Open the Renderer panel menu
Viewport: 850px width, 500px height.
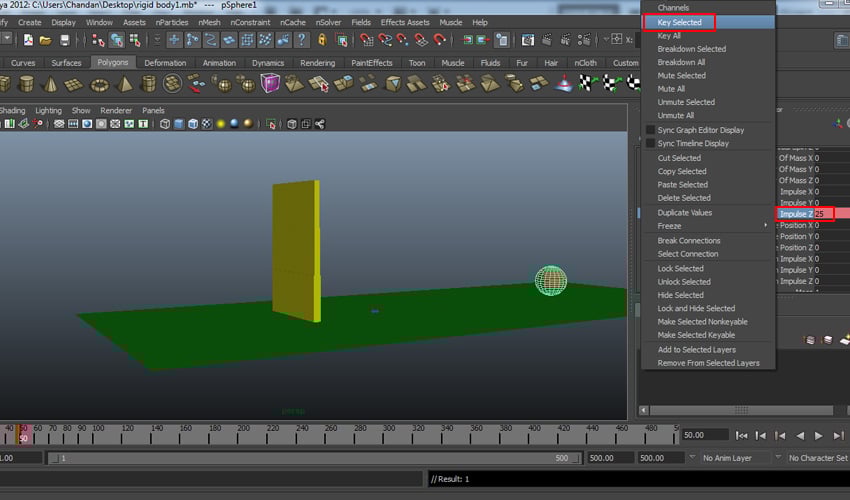pos(116,110)
